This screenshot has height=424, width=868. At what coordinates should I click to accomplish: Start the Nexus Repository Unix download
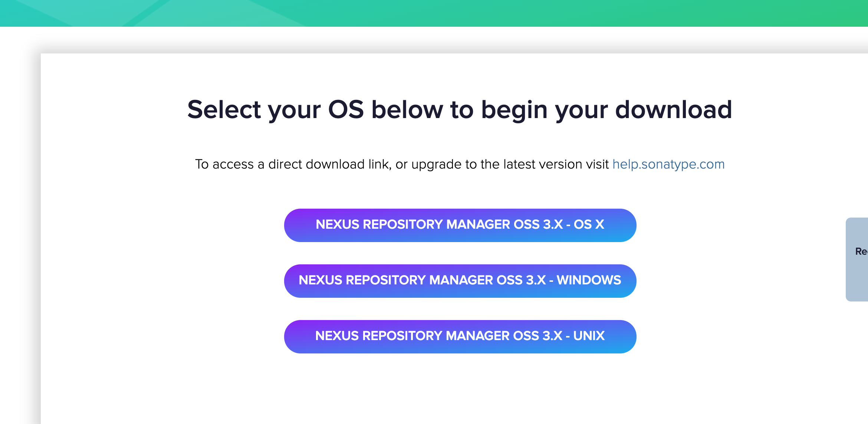[460, 336]
